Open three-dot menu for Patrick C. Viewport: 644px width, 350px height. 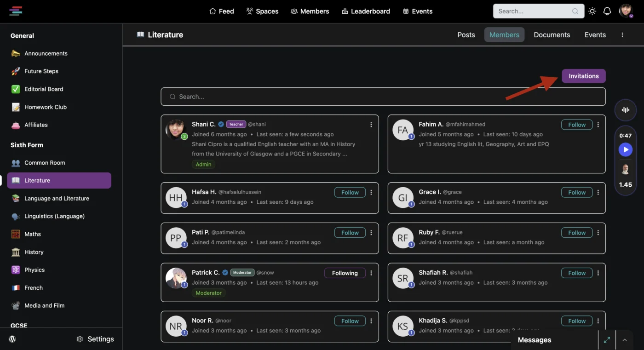pyautogui.click(x=371, y=273)
